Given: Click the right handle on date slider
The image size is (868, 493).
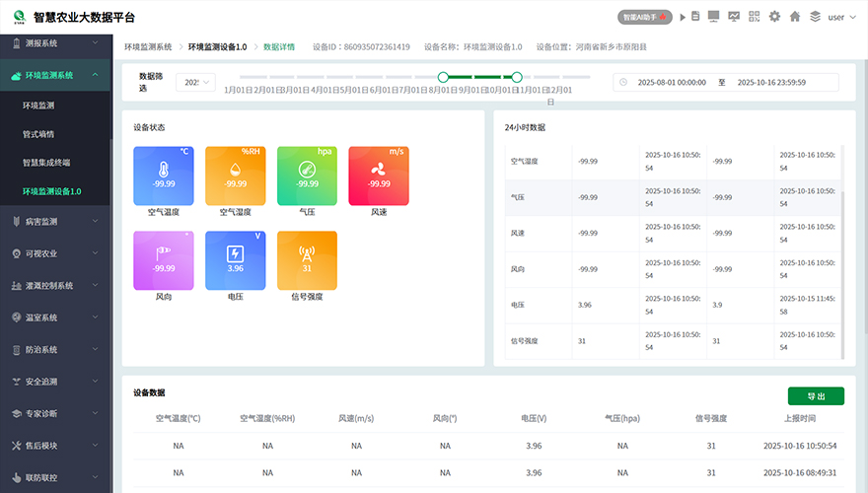Looking at the screenshot, I should [516, 77].
